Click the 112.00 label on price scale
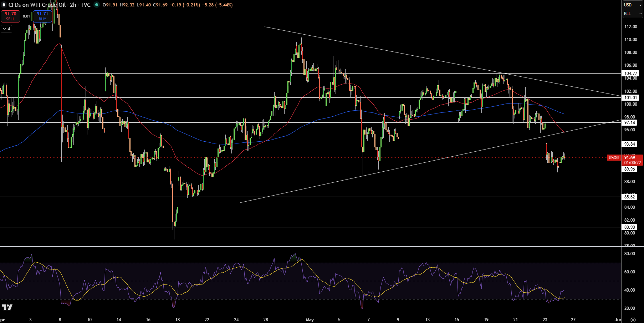This screenshot has height=323, width=644. click(630, 27)
